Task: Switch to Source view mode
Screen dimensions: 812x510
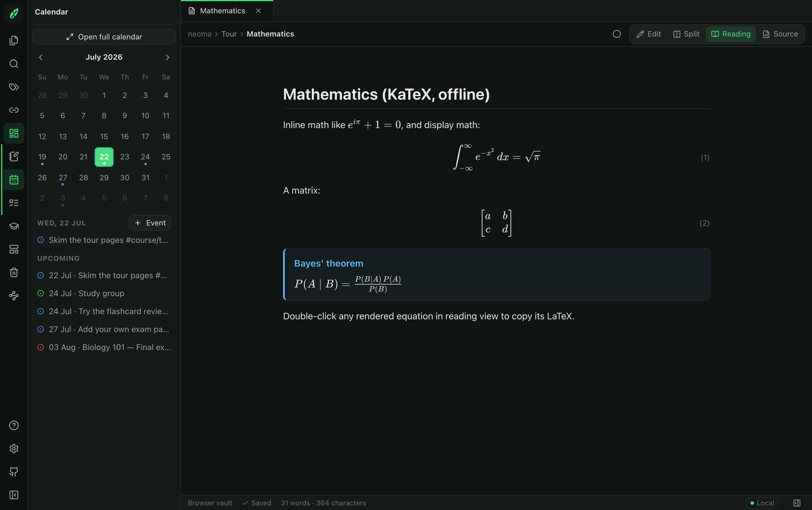Action: [x=780, y=34]
